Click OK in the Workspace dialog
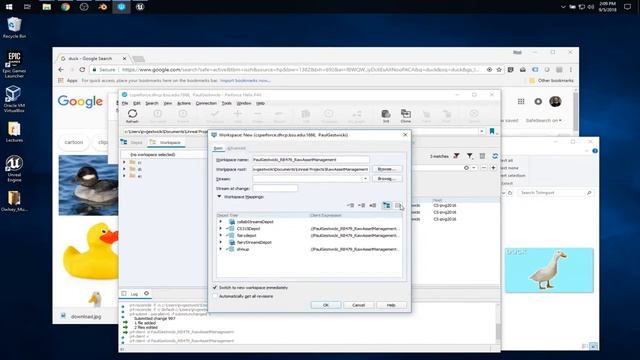Viewport: 640px width, 360px height. (x=326, y=305)
